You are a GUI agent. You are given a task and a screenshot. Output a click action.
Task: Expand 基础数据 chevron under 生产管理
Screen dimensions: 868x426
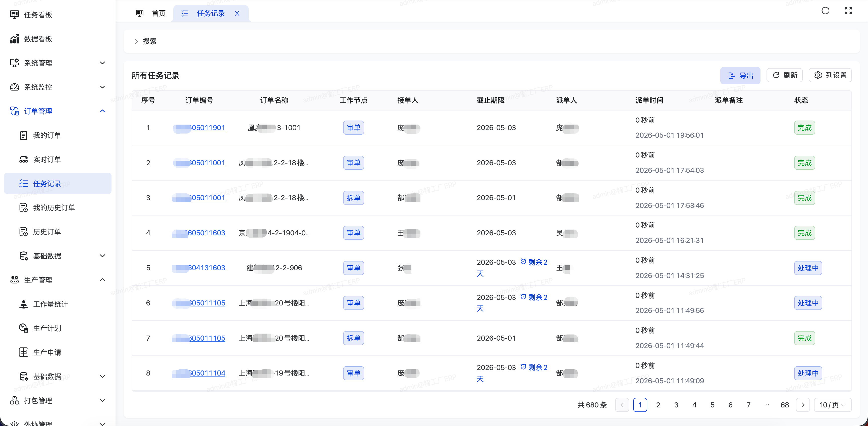click(102, 377)
